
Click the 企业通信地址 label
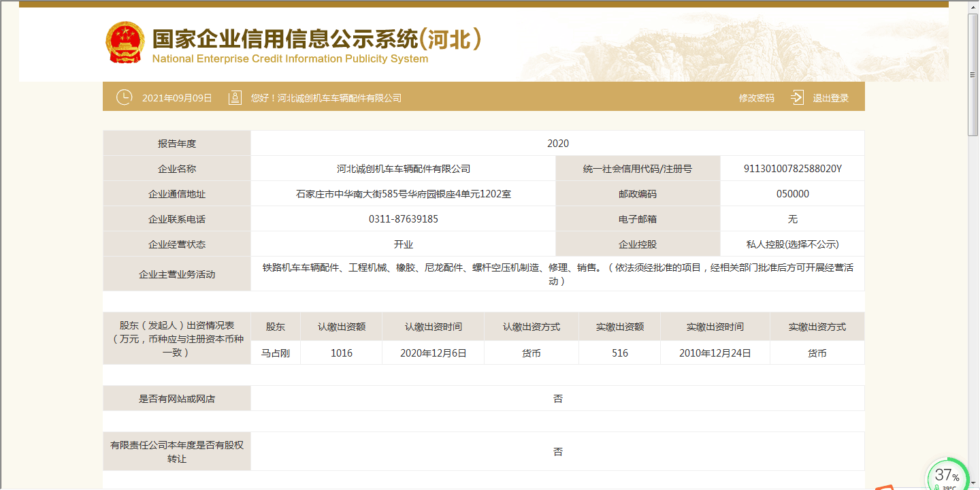(177, 194)
